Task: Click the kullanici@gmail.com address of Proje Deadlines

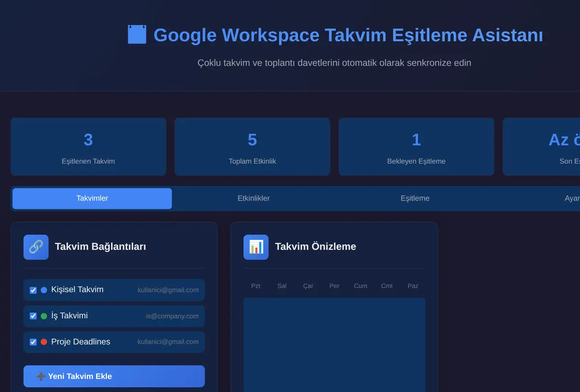Action: (168, 342)
